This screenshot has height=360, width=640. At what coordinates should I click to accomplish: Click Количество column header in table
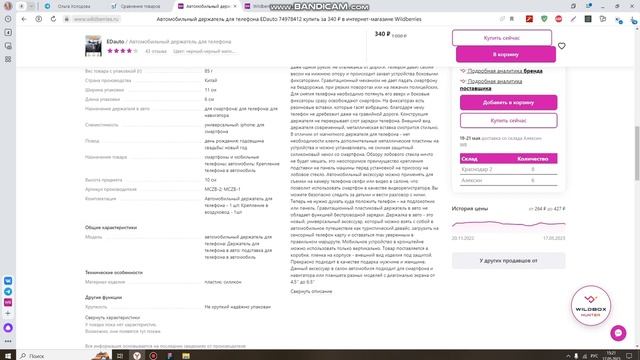click(532, 159)
